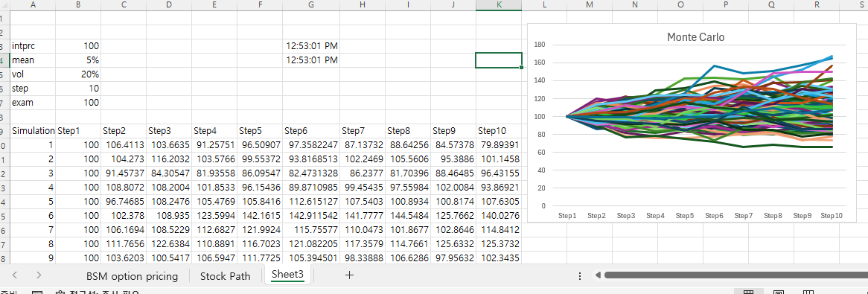
Task: Click the selected empty cell K4
Action: pos(498,60)
